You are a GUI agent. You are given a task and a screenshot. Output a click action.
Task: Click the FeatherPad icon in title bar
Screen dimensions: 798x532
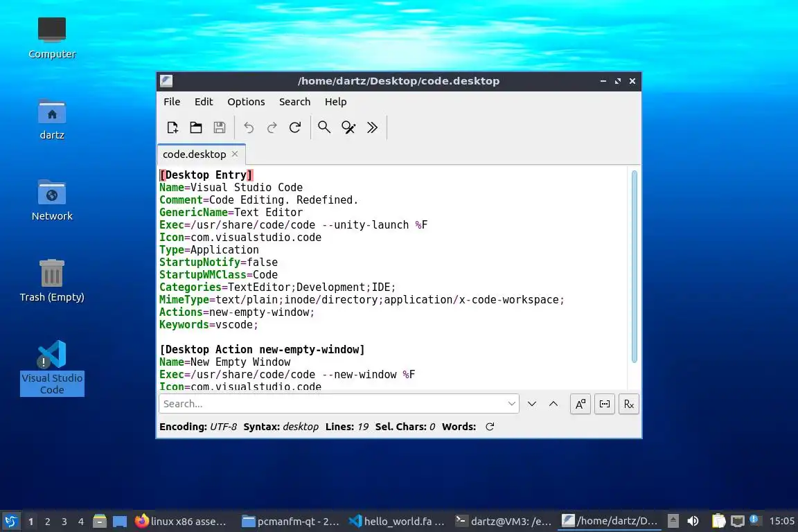166,81
